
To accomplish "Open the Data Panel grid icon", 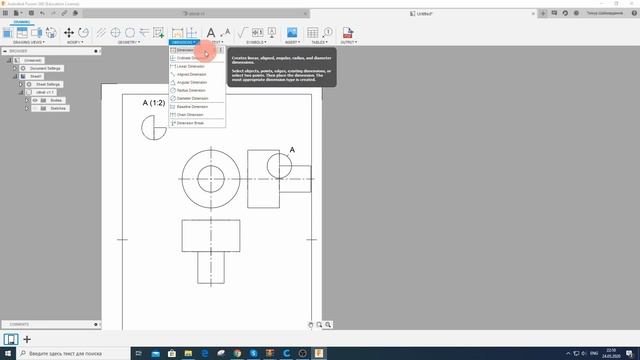I will 5,13.
